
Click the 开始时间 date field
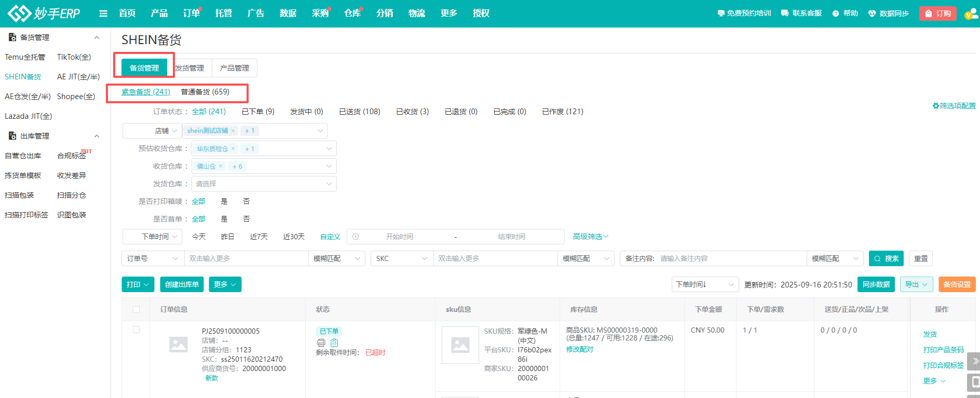click(400, 237)
